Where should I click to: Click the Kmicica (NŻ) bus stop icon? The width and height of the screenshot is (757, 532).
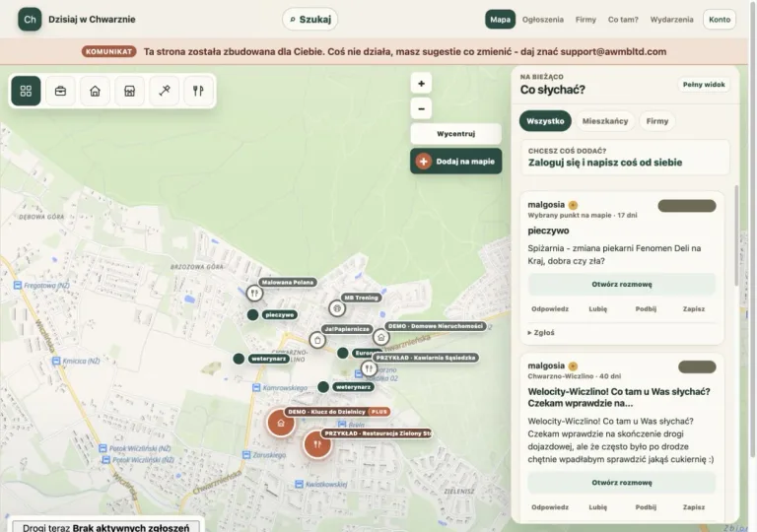(x=56, y=361)
